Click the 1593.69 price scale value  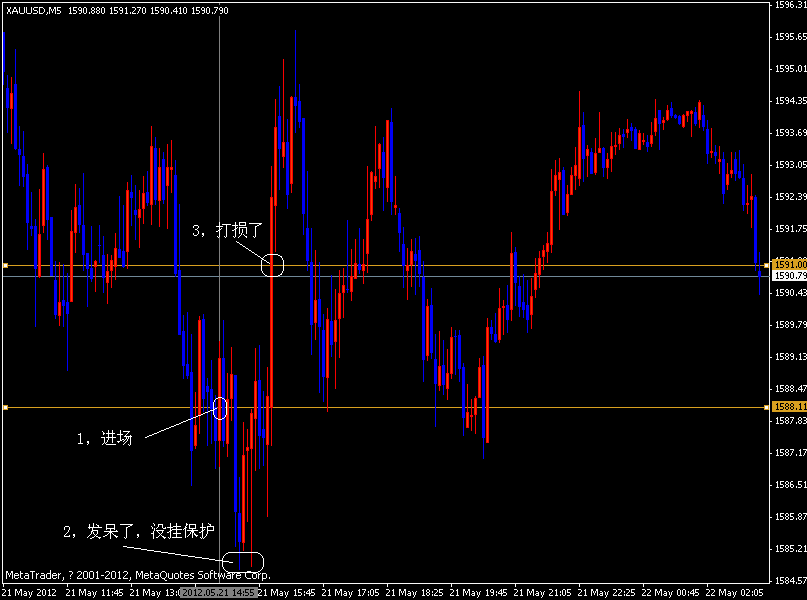pyautogui.click(x=791, y=133)
